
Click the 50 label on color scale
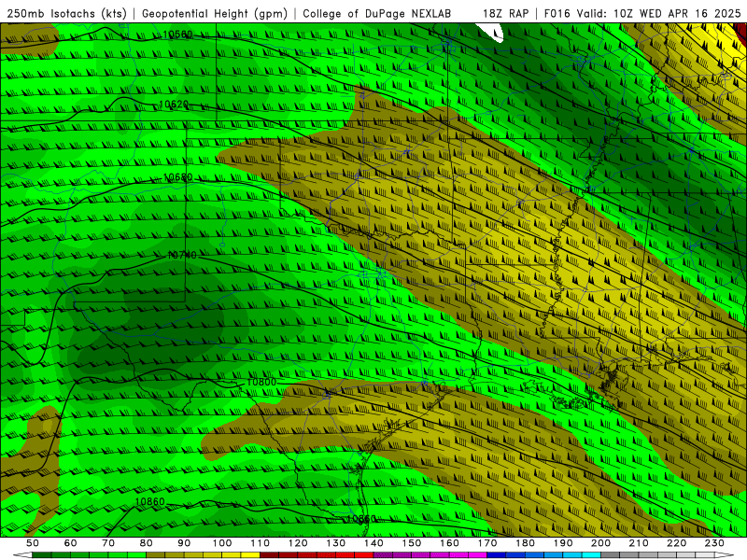(x=32, y=543)
